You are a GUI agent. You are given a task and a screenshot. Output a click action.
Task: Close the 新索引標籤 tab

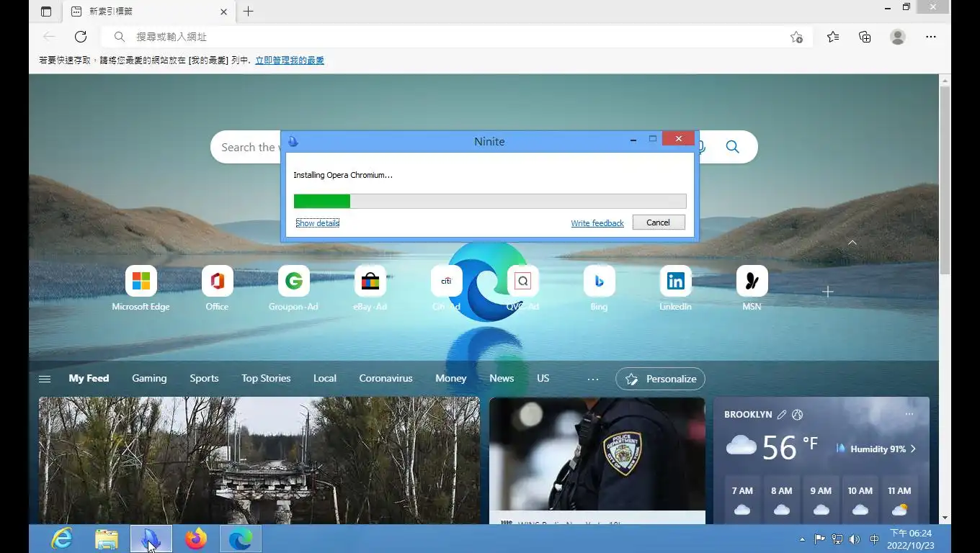coord(223,12)
